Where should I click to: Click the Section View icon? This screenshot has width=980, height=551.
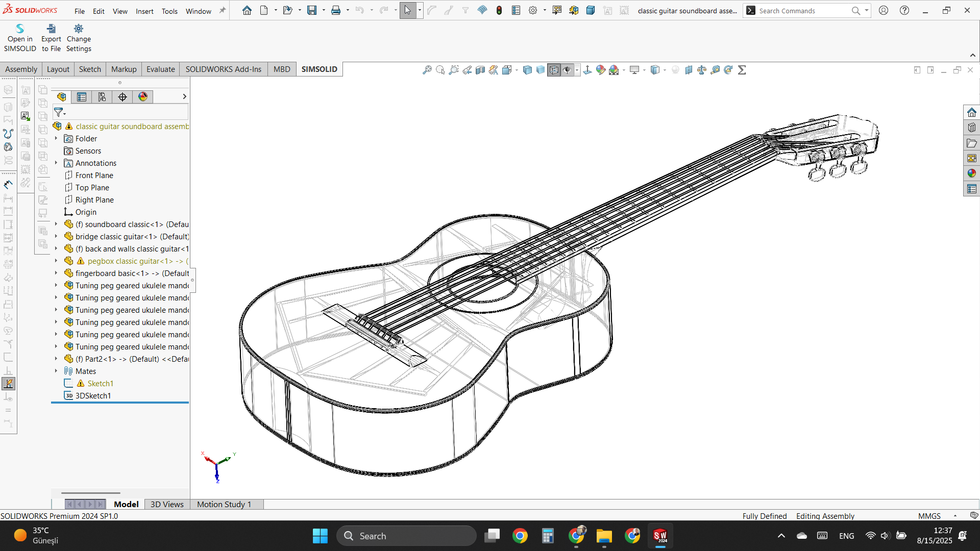click(480, 70)
